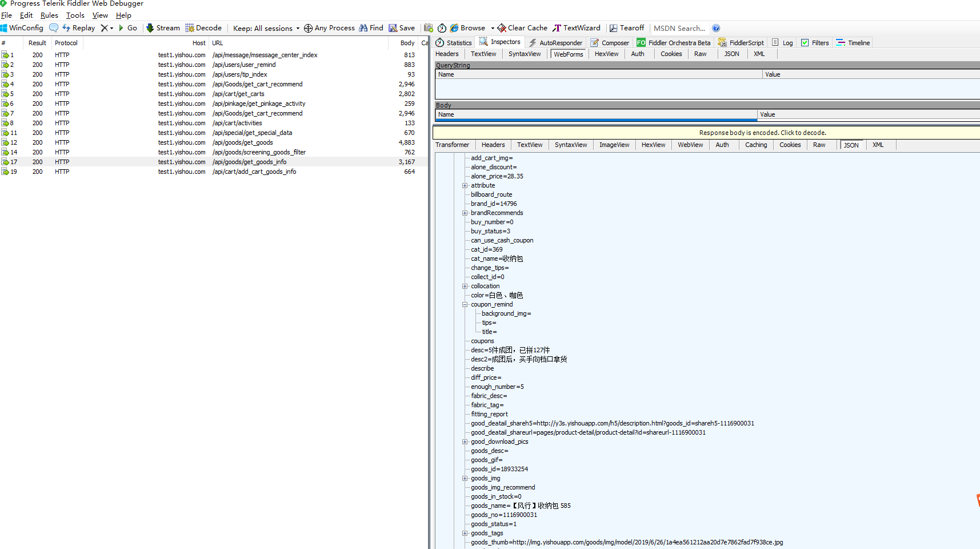This screenshot has width=980, height=549.
Task: Toggle Decode mode
Action: point(203,28)
